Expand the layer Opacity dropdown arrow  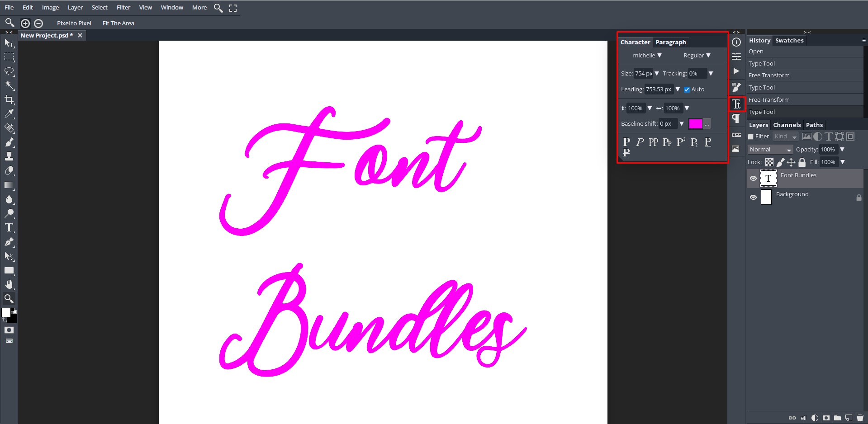(x=842, y=149)
